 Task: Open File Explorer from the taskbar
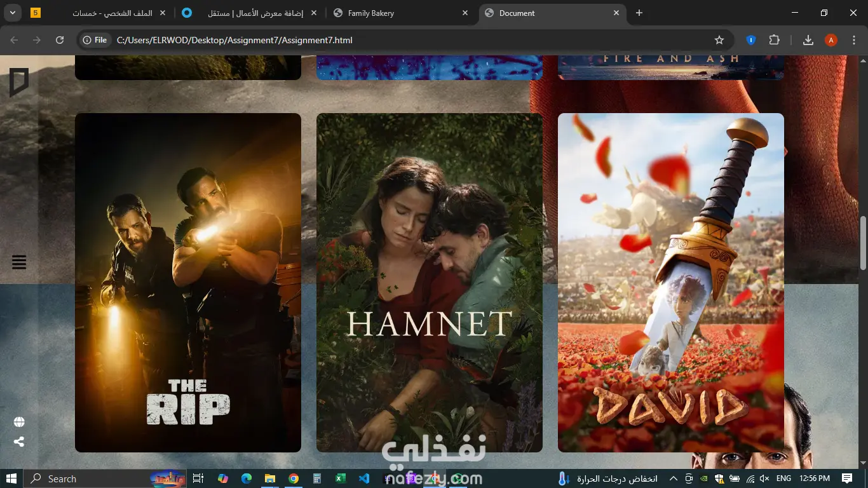click(270, 478)
